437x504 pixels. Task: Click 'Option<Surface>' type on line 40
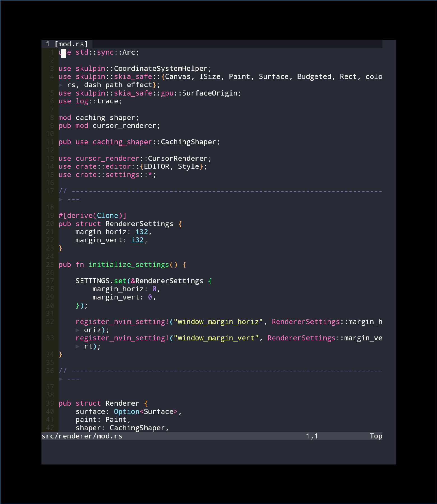point(146,412)
